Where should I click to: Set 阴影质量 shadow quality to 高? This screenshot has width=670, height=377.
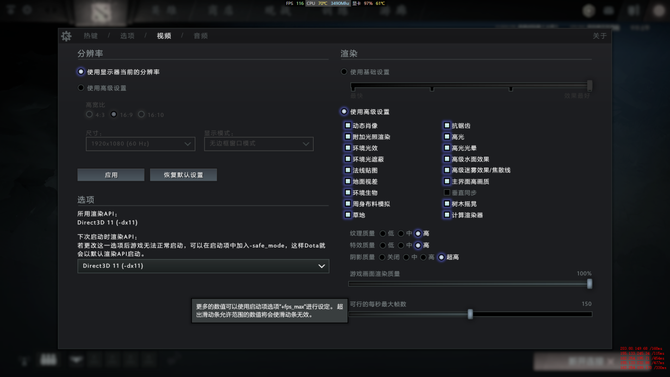(423, 257)
